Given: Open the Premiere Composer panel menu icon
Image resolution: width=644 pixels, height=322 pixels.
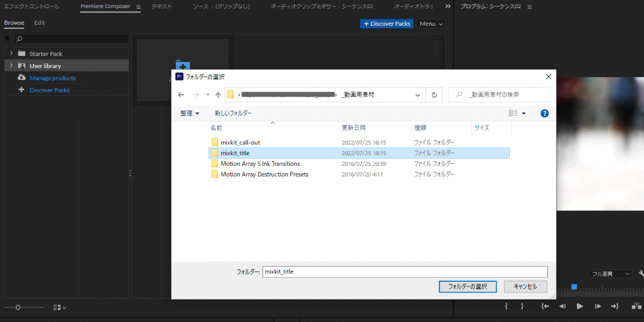Looking at the screenshot, I should [x=138, y=7].
